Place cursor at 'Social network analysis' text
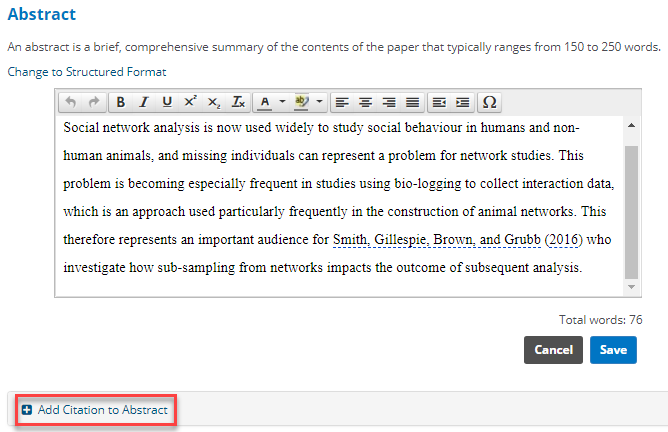The image size is (668, 432). (131, 127)
